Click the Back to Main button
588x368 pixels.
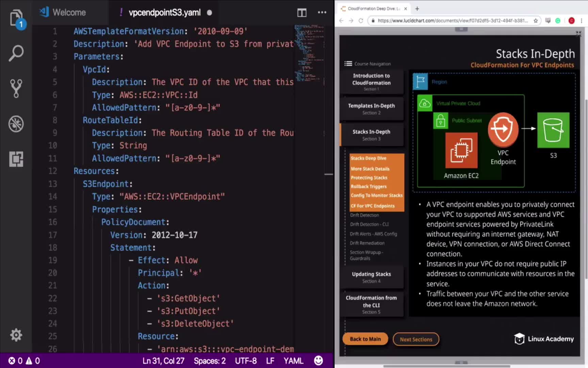click(365, 339)
